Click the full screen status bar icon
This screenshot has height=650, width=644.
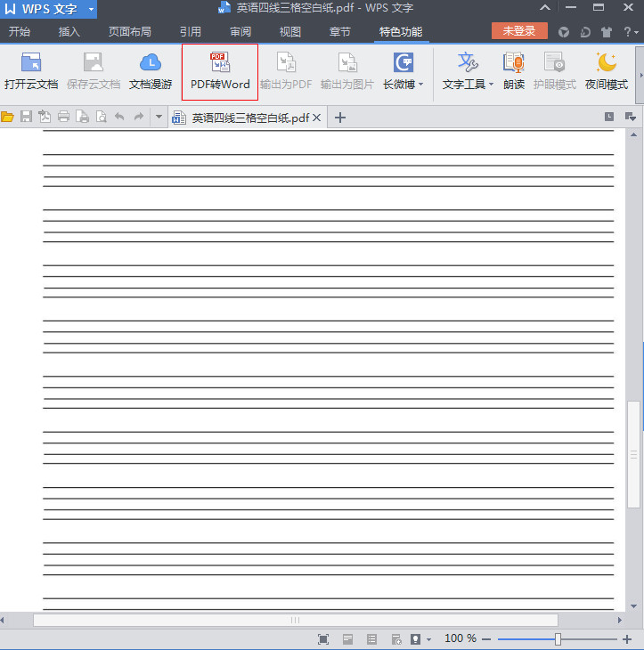click(x=323, y=639)
